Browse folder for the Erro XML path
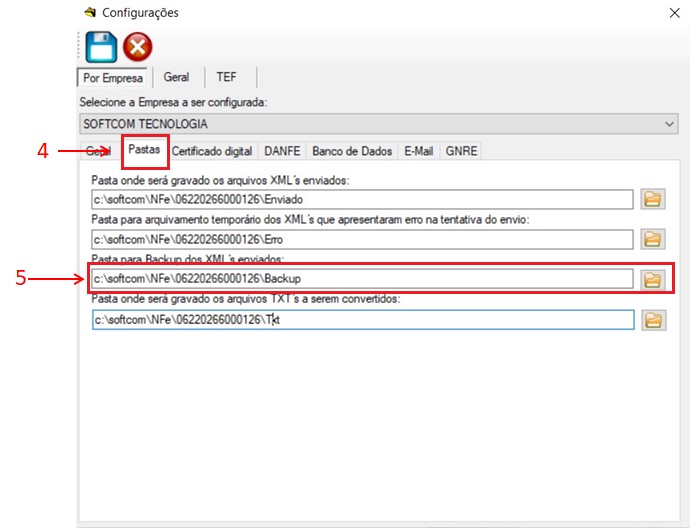690x528 pixels. 653,239
